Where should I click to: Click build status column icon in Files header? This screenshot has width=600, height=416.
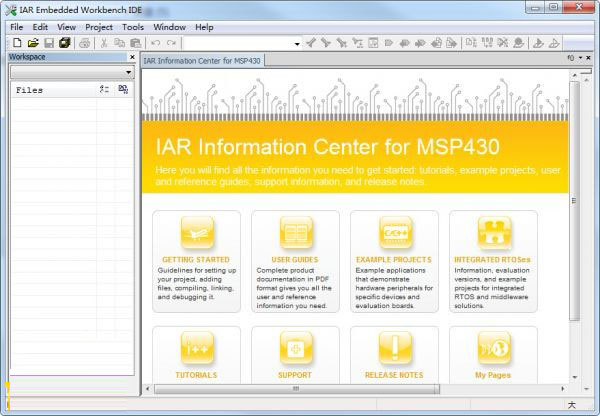pyautogui.click(x=123, y=89)
